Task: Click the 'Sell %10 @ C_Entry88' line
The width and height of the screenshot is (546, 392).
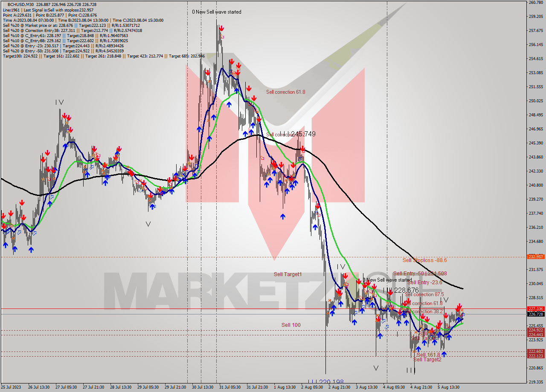Action: point(65,40)
